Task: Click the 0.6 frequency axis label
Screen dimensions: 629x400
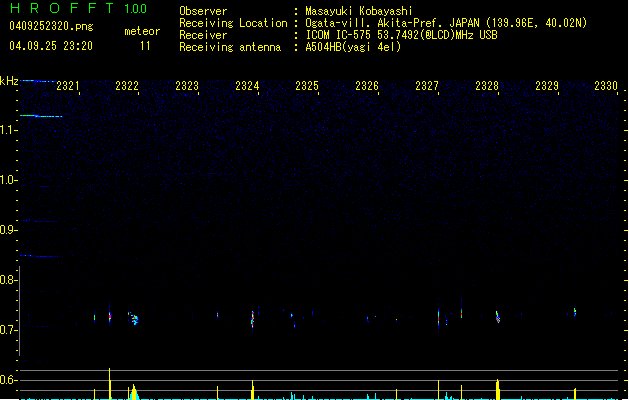Action: coord(8,380)
